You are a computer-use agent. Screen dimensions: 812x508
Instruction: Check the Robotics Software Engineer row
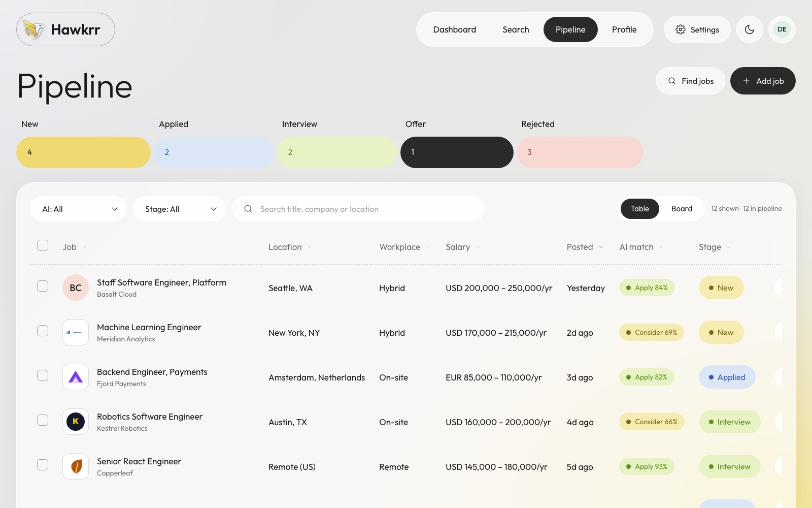pyautogui.click(x=43, y=420)
